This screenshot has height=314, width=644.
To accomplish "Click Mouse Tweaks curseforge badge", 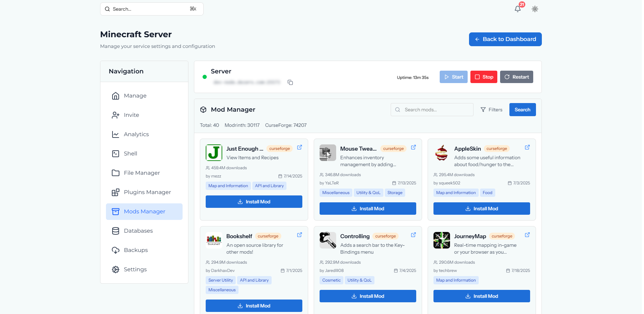I will (x=393, y=149).
